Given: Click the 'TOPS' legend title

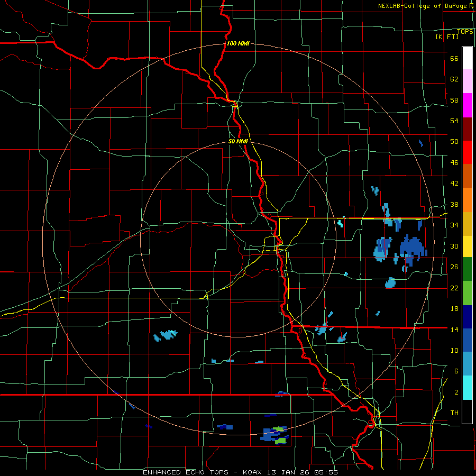Looking at the screenshot, I should tap(465, 31).
